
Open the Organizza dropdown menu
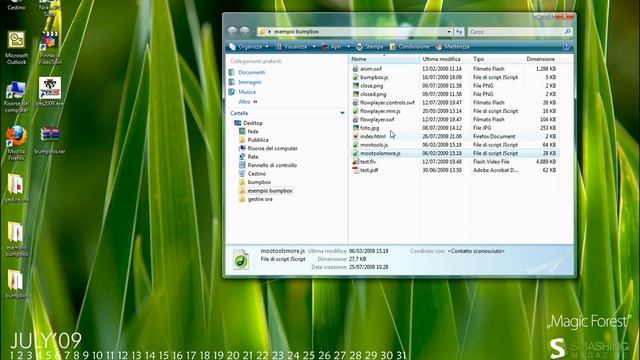(249, 47)
